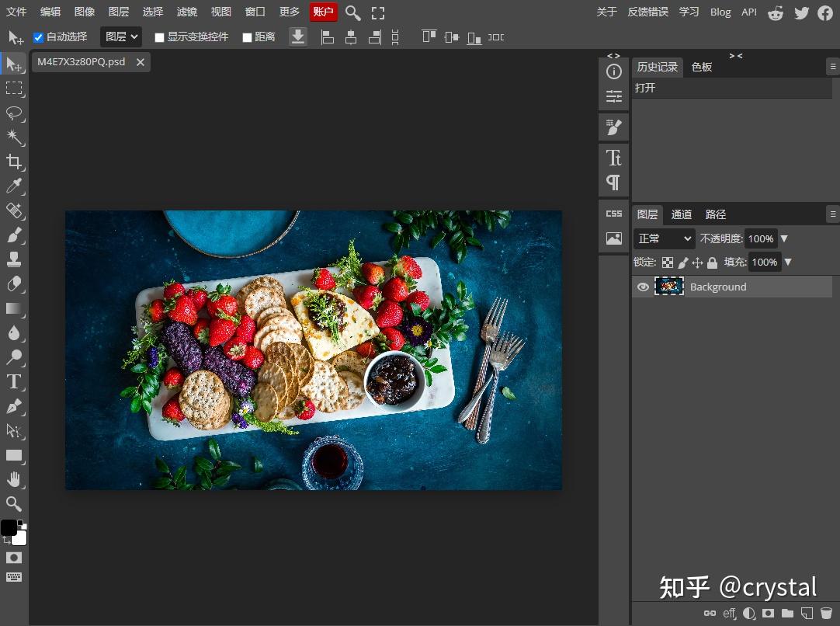Switch to the 通道 tab
The width and height of the screenshot is (840, 626).
coord(682,214)
